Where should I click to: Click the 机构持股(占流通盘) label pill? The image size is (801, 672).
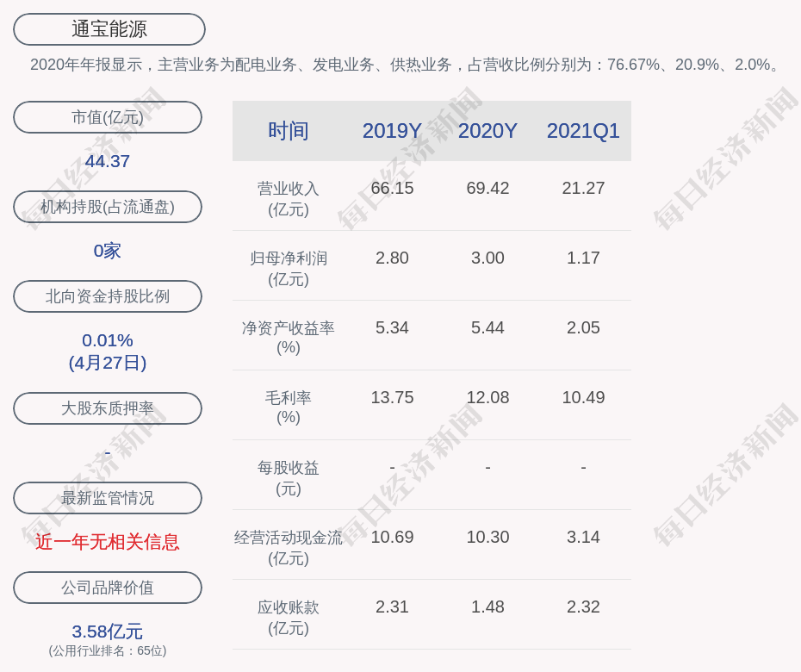[108, 207]
